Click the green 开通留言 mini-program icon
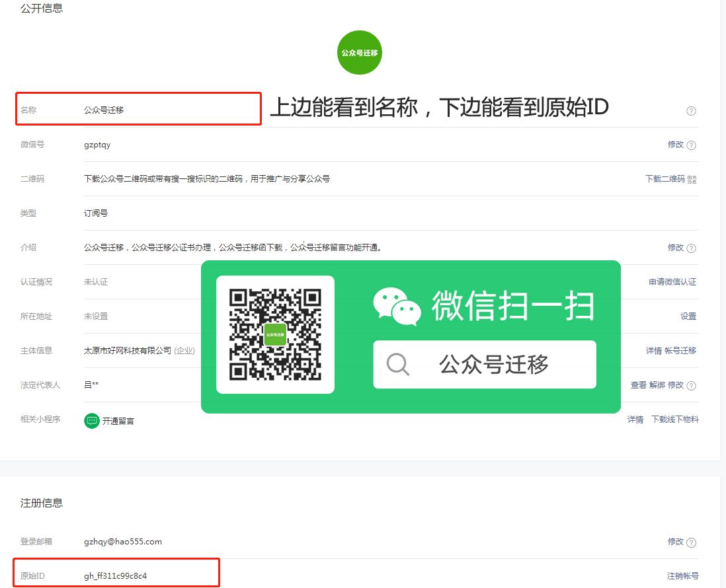Screen dimensions: 726x588 pos(92,421)
